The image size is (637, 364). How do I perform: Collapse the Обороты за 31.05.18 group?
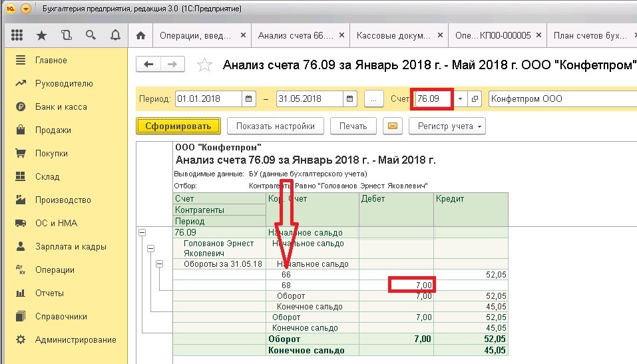160,264
